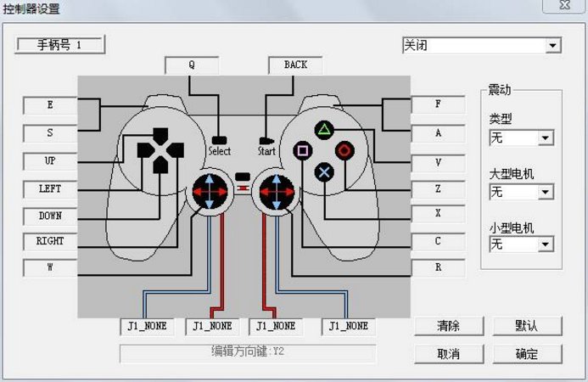
Task: Select the C key mapping field
Action: [438, 242]
